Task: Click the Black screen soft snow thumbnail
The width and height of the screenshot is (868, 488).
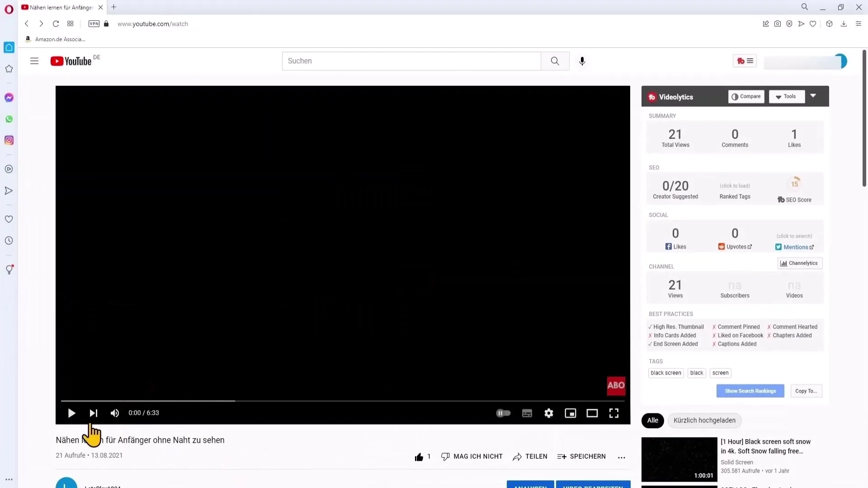Action: [679, 460]
